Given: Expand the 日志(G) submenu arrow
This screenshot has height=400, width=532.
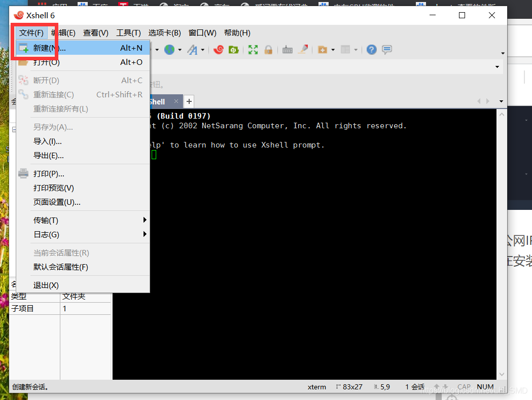Looking at the screenshot, I should pyautogui.click(x=145, y=234).
